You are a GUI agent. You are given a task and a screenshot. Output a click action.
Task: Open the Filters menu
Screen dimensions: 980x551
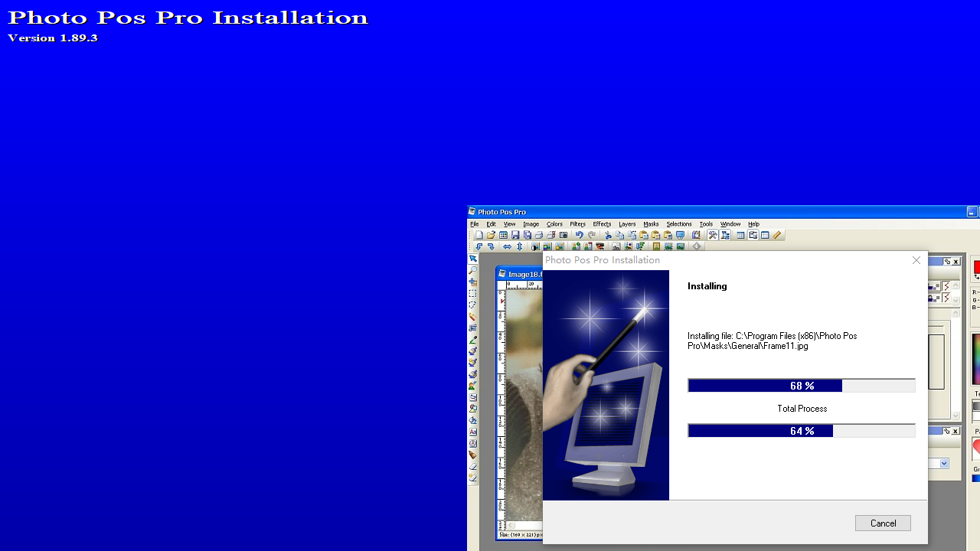(577, 223)
